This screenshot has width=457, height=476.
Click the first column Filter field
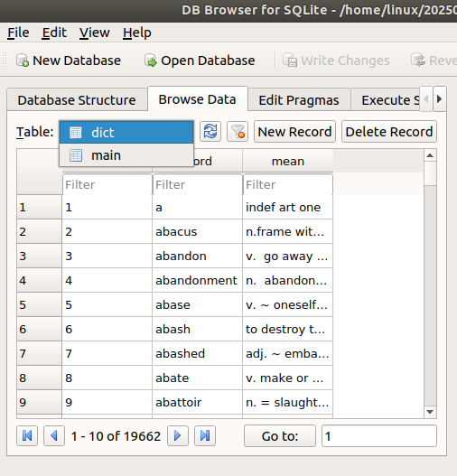click(107, 184)
